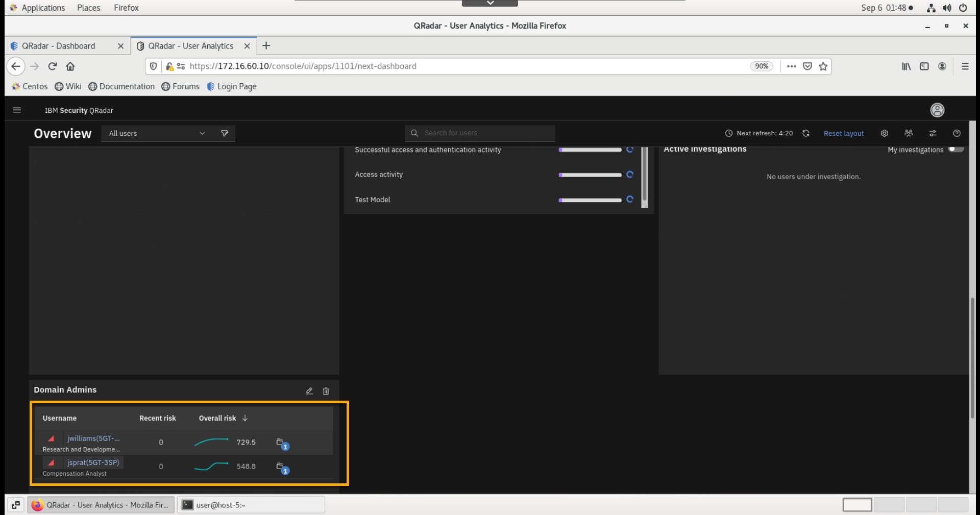
Task: Close the QRadar - Dashboard tab
Action: click(x=120, y=46)
